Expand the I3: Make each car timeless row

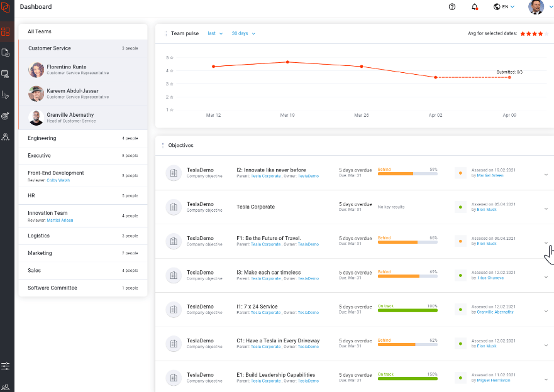[x=546, y=277]
